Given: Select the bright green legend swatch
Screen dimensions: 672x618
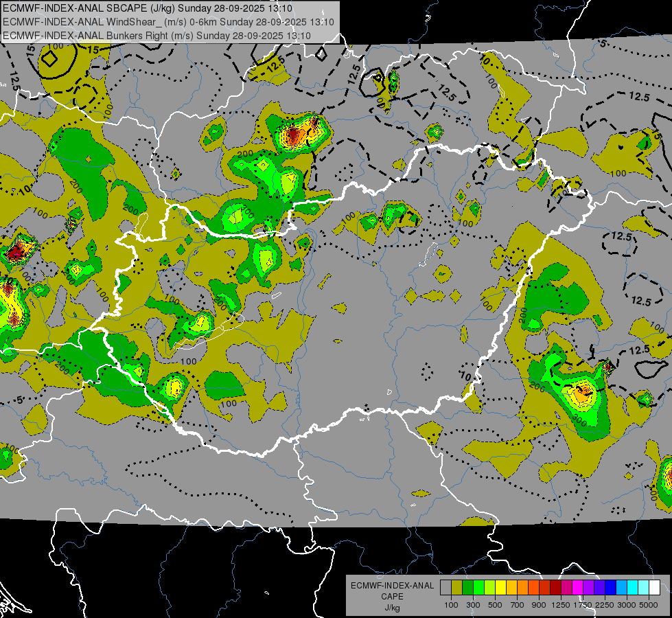Looking at the screenshot, I should (x=478, y=588).
